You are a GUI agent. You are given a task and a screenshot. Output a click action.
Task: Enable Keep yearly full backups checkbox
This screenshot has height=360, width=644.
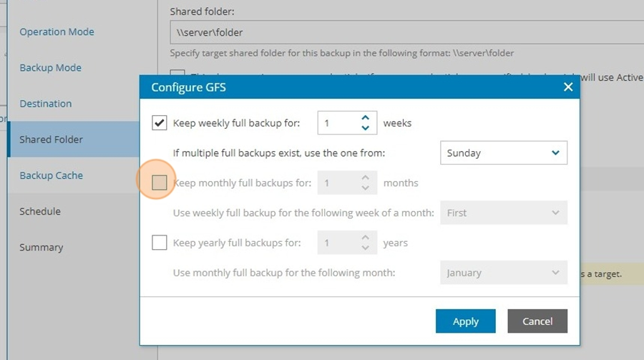(x=160, y=243)
